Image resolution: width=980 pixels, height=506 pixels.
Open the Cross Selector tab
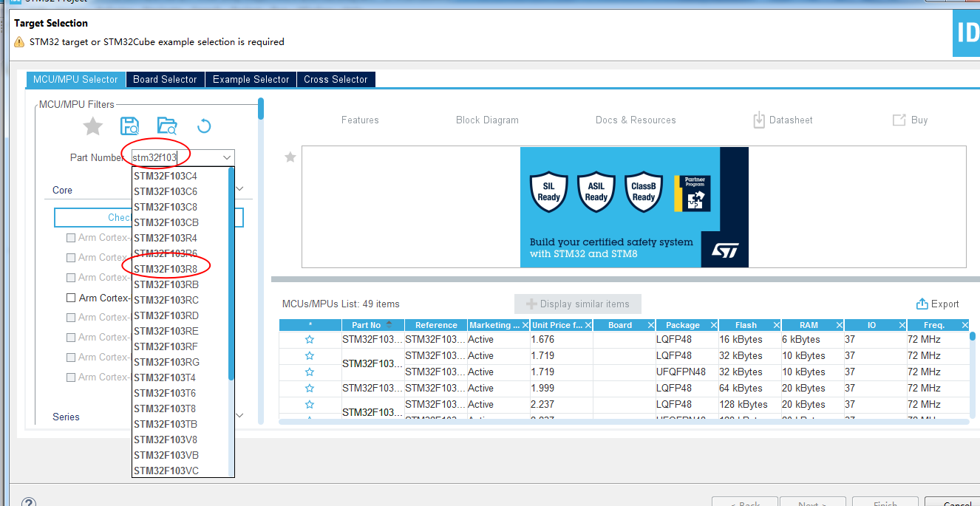[x=336, y=79]
